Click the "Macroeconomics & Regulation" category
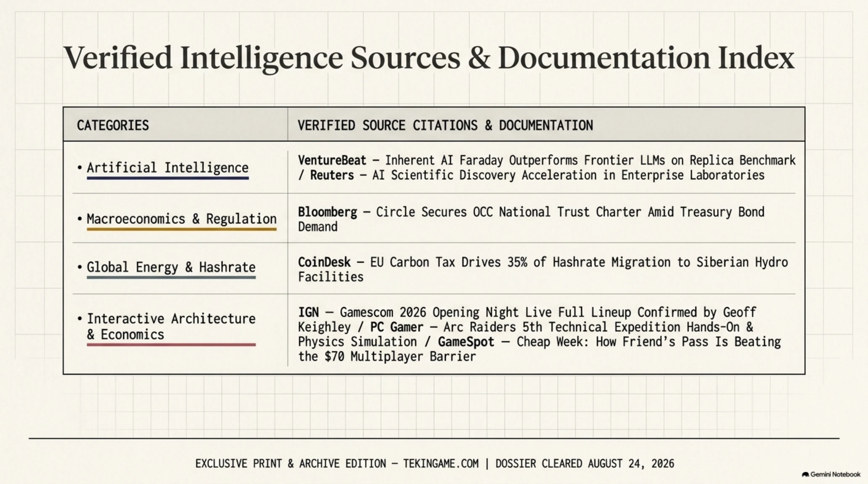Image resolution: width=868 pixels, height=484 pixels. click(181, 218)
